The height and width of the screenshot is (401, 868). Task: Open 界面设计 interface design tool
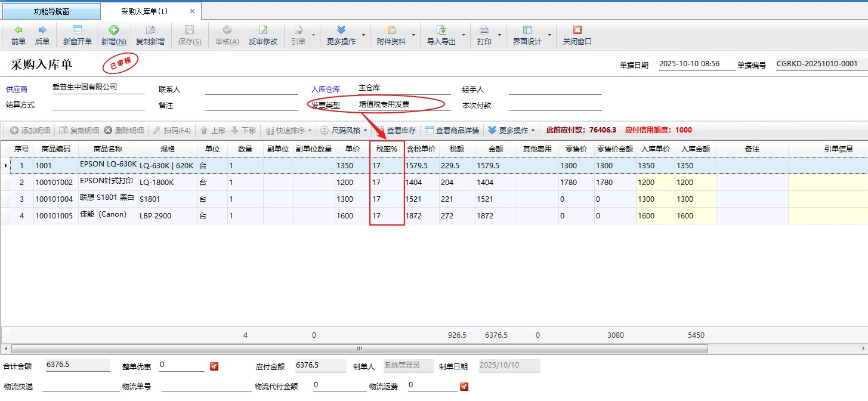pos(527,35)
